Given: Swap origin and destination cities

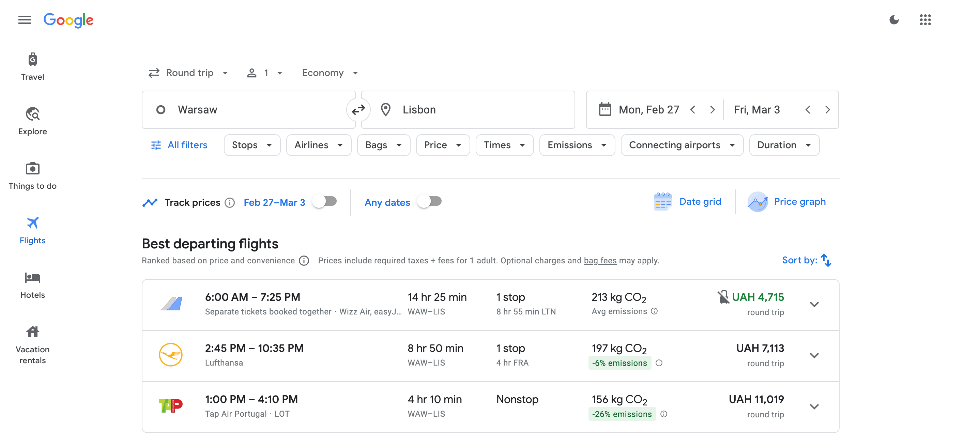Looking at the screenshot, I should point(358,110).
